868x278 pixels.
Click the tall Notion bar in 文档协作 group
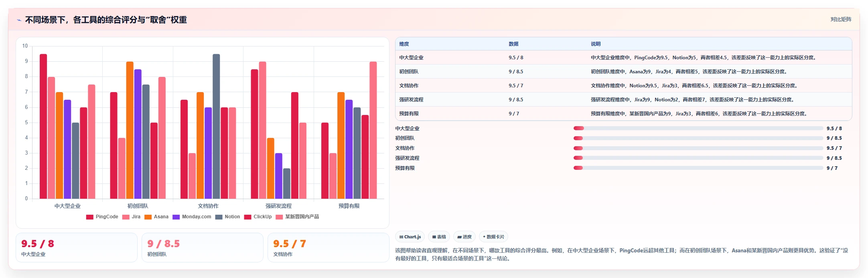click(216, 126)
